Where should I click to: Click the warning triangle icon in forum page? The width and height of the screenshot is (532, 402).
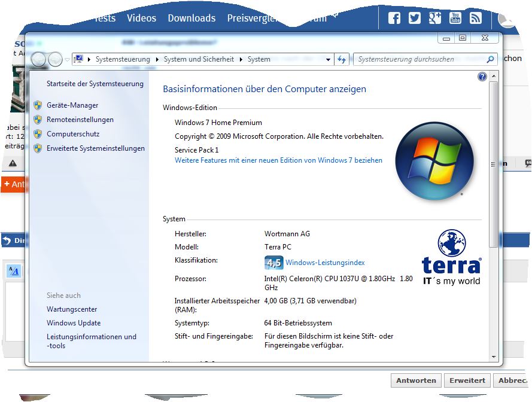coord(13,163)
